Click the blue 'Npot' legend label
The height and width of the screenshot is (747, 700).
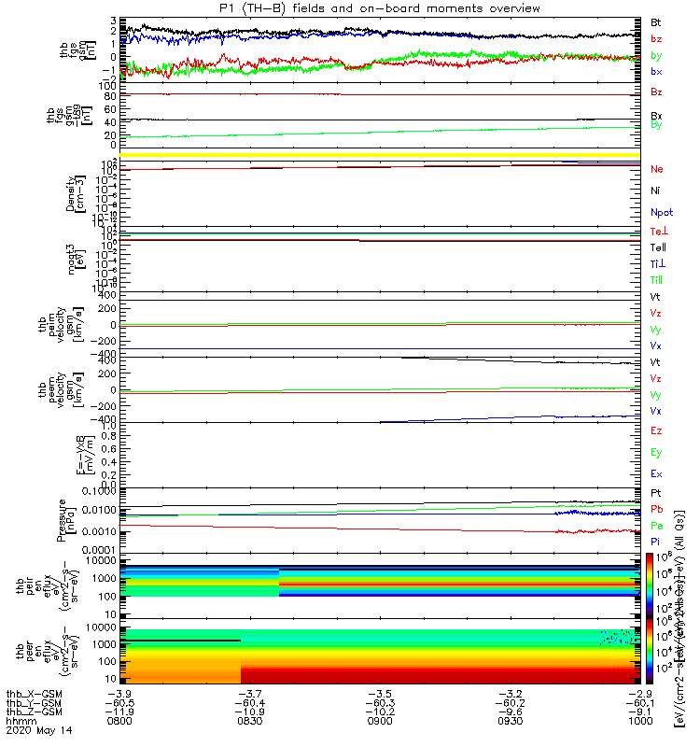[662, 213]
